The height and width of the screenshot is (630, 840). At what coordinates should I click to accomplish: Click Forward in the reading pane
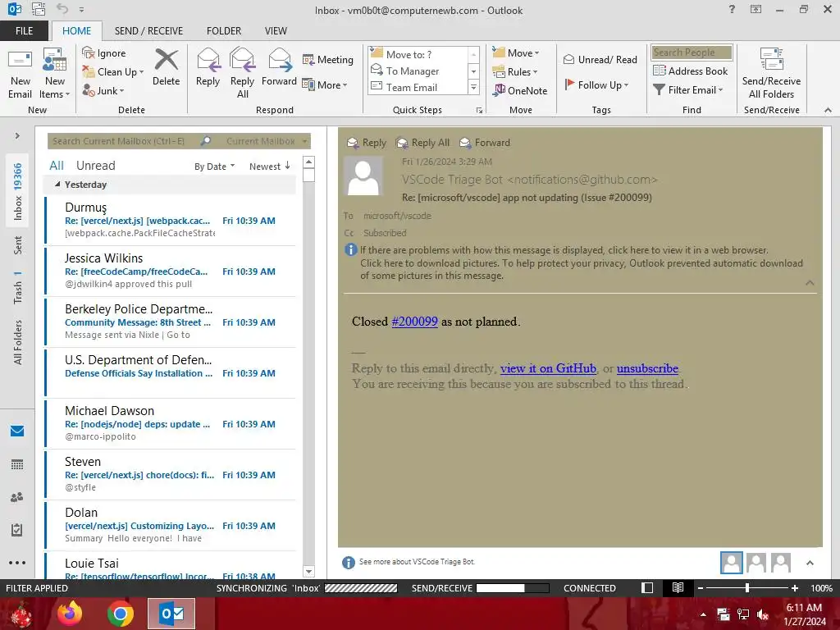coord(485,143)
